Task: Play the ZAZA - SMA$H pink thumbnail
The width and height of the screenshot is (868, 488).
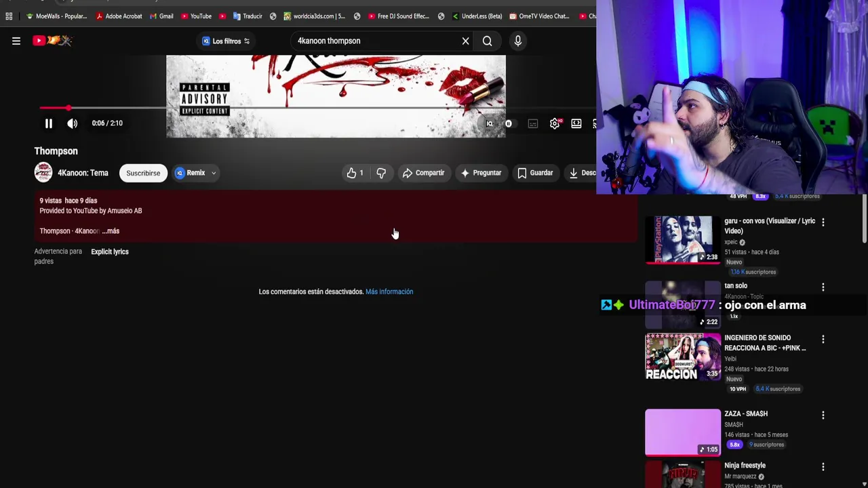Action: (683, 432)
